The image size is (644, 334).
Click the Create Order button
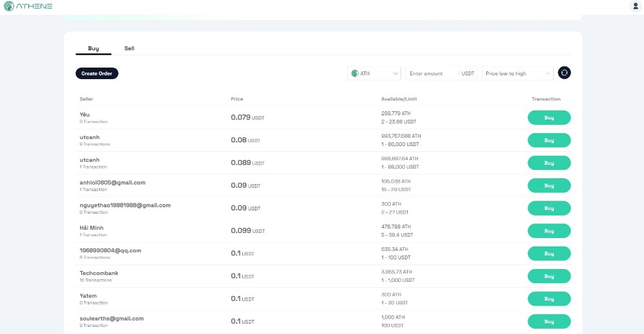[x=97, y=73]
